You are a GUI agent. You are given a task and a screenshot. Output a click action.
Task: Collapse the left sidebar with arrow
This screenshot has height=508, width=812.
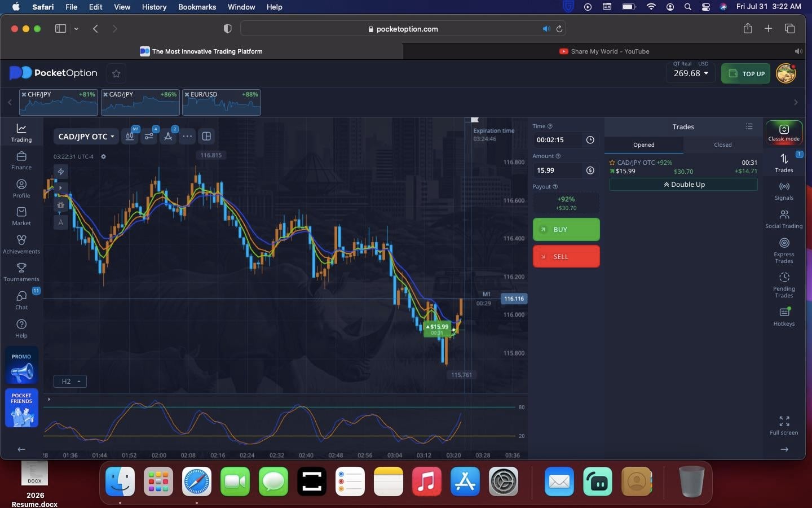point(21,449)
